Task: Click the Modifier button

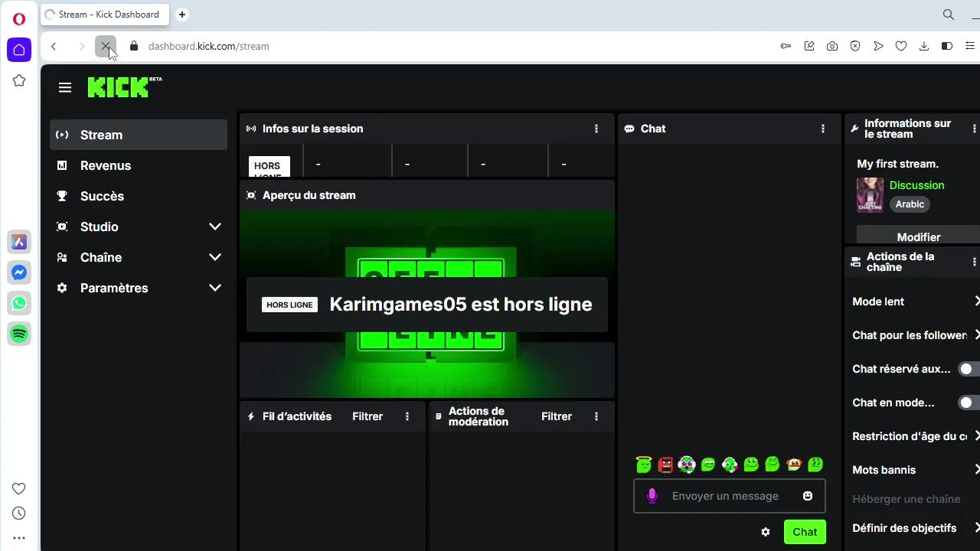Action: (918, 236)
